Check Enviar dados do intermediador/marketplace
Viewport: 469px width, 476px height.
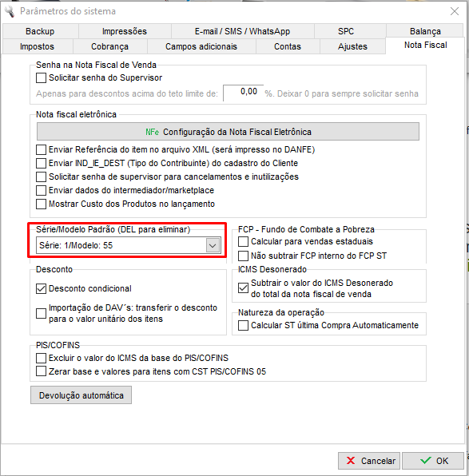point(41,190)
